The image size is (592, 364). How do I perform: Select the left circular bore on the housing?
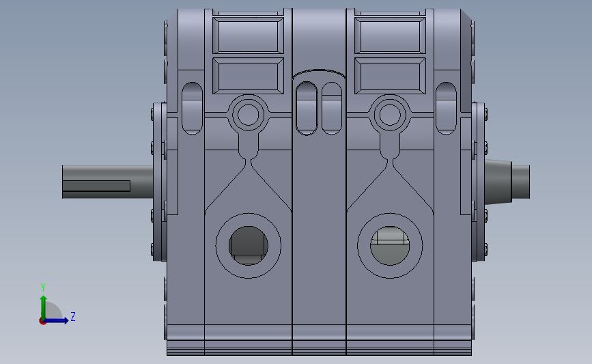248,245
